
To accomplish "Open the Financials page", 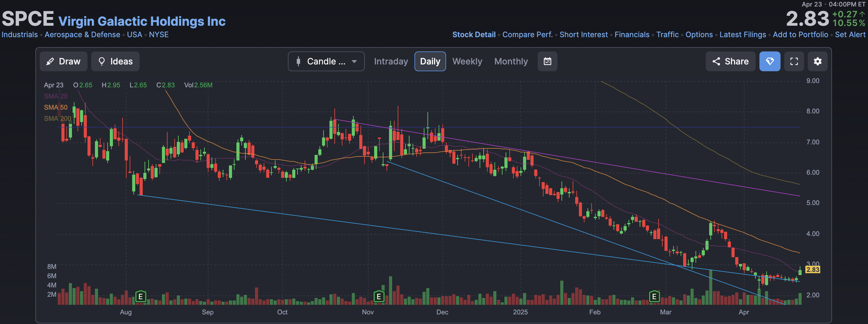I will click(632, 35).
